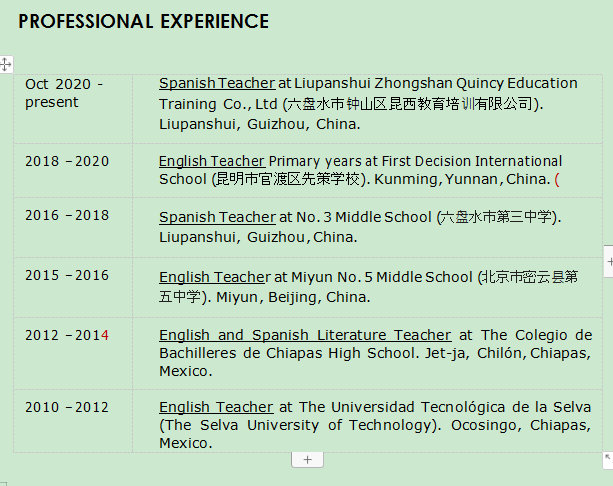Click the add column plus button at right edge
The image size is (613, 486).
click(609, 261)
